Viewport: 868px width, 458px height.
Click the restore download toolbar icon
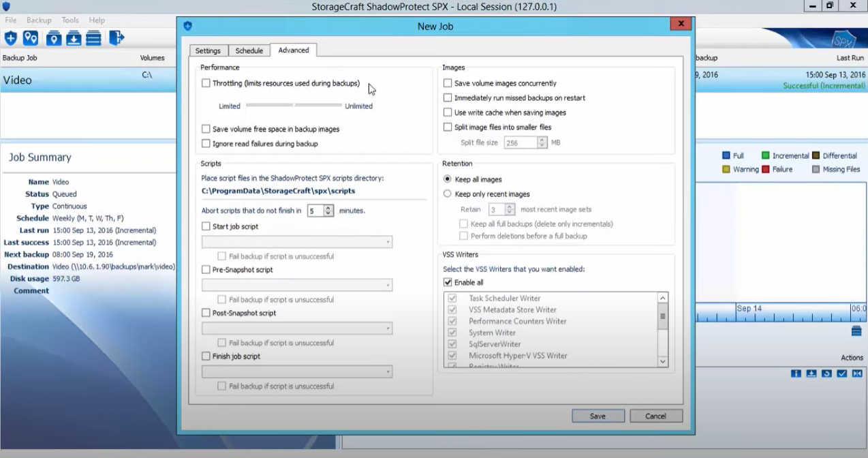click(x=74, y=38)
